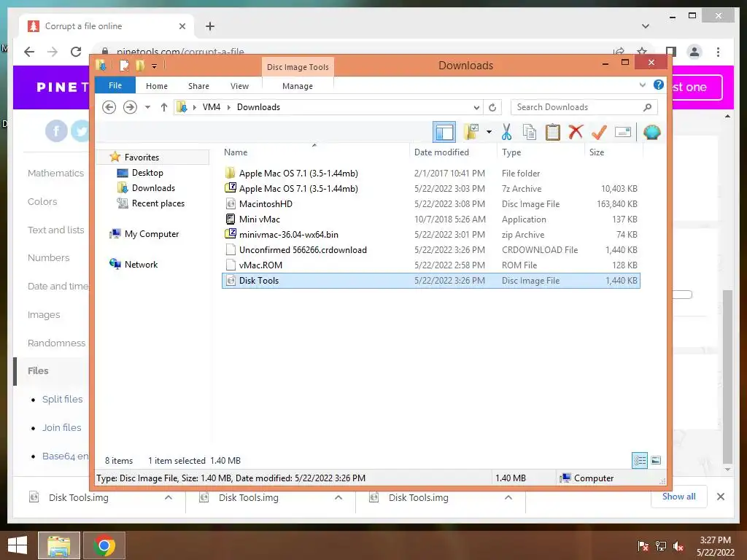747x560 pixels.
Task: Select the Disk Tools disc image file
Action: point(430,281)
